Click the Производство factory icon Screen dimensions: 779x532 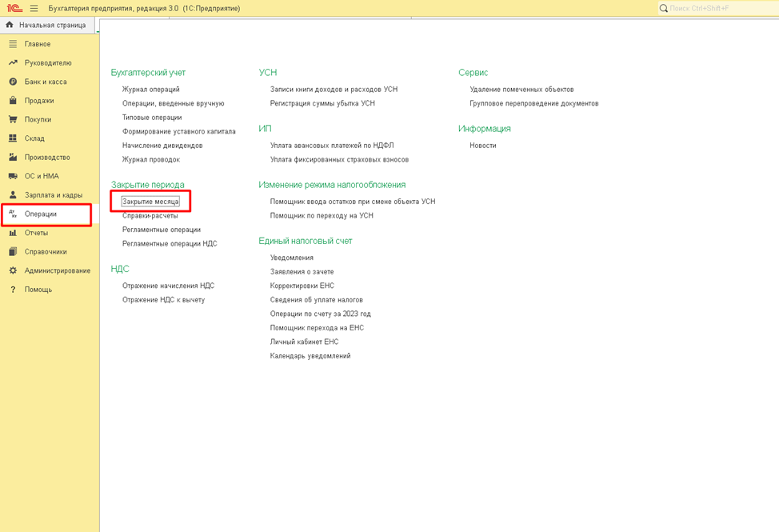tap(13, 158)
